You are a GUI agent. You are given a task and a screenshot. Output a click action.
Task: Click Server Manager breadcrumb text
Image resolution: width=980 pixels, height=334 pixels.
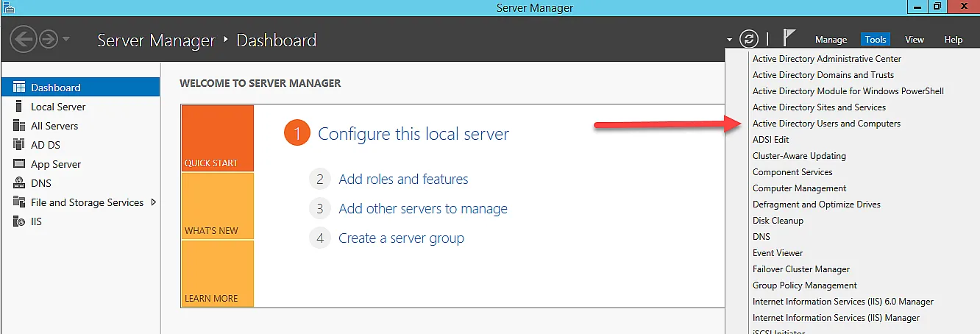click(156, 40)
